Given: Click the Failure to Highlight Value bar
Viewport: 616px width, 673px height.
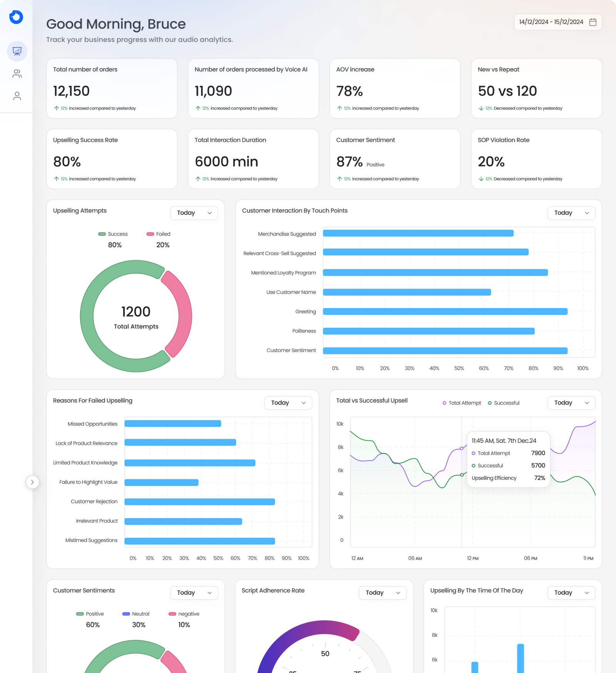Looking at the screenshot, I should (x=162, y=482).
